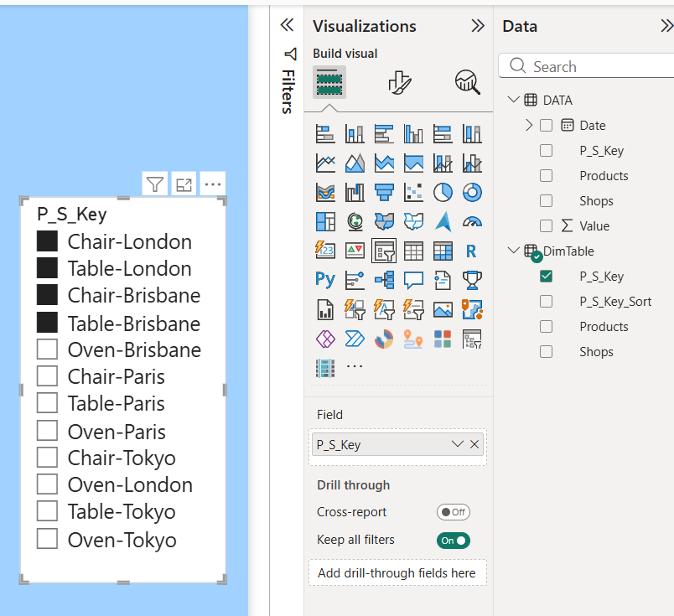Open the Format visual paintbrush tab

[x=400, y=82]
